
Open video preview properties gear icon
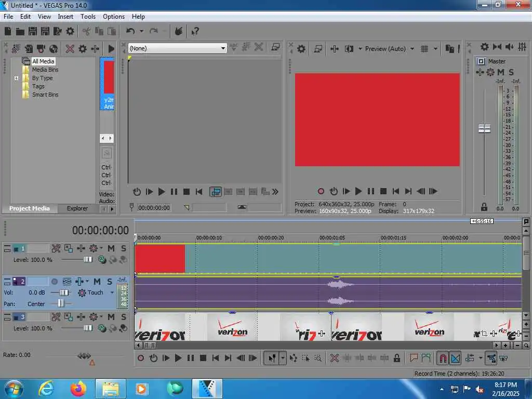301,49
